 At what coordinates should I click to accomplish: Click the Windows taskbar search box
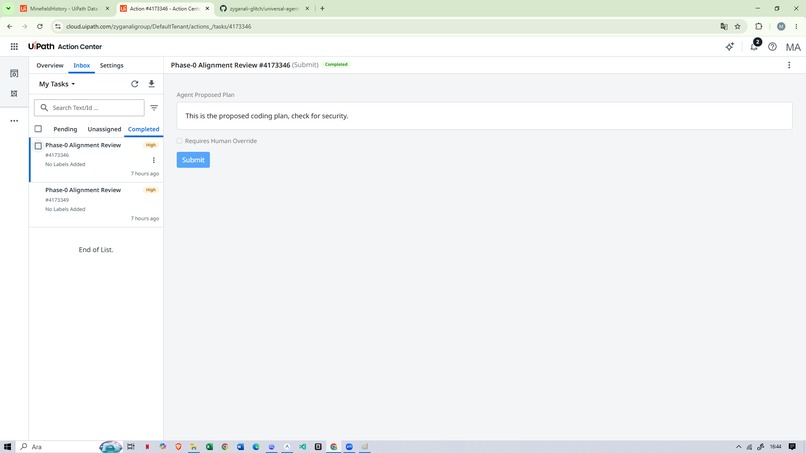[x=59, y=447]
